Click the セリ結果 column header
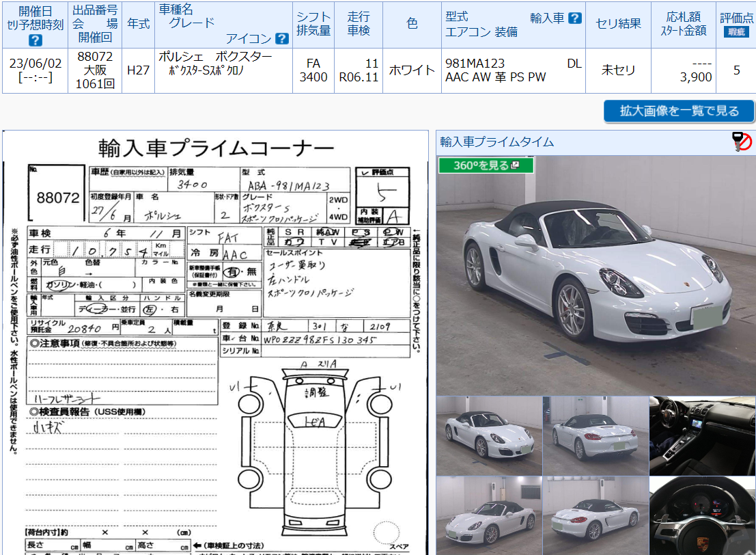 [618, 24]
